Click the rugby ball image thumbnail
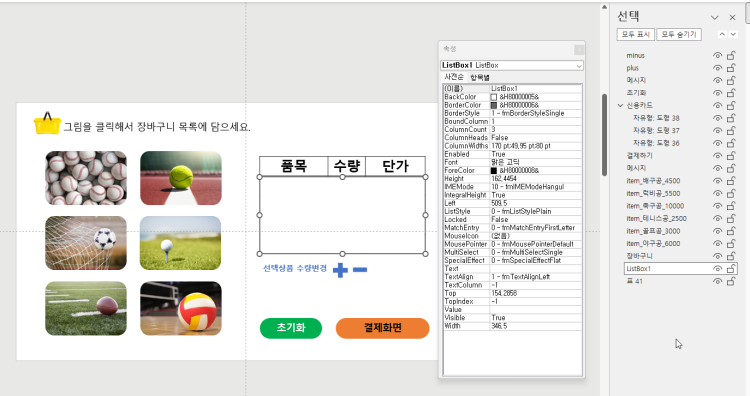 point(86,308)
